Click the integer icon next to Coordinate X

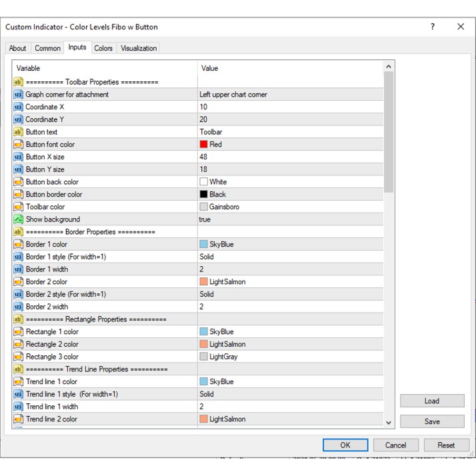pos(18,107)
